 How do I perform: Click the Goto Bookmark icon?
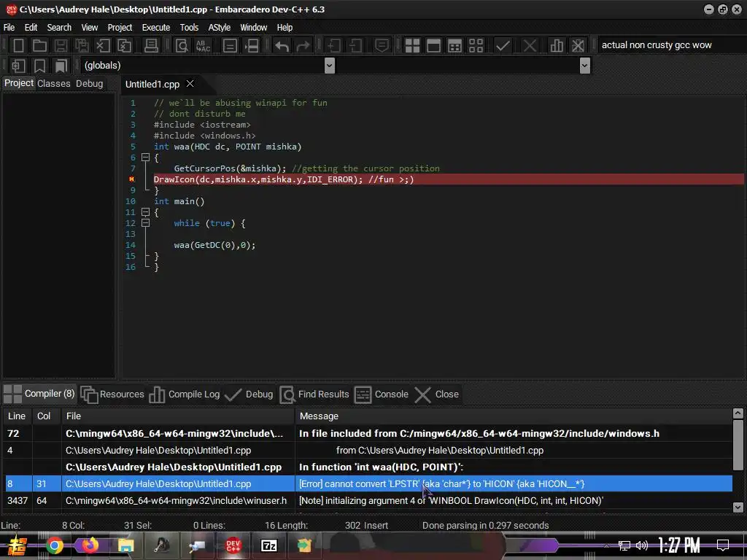(x=61, y=66)
